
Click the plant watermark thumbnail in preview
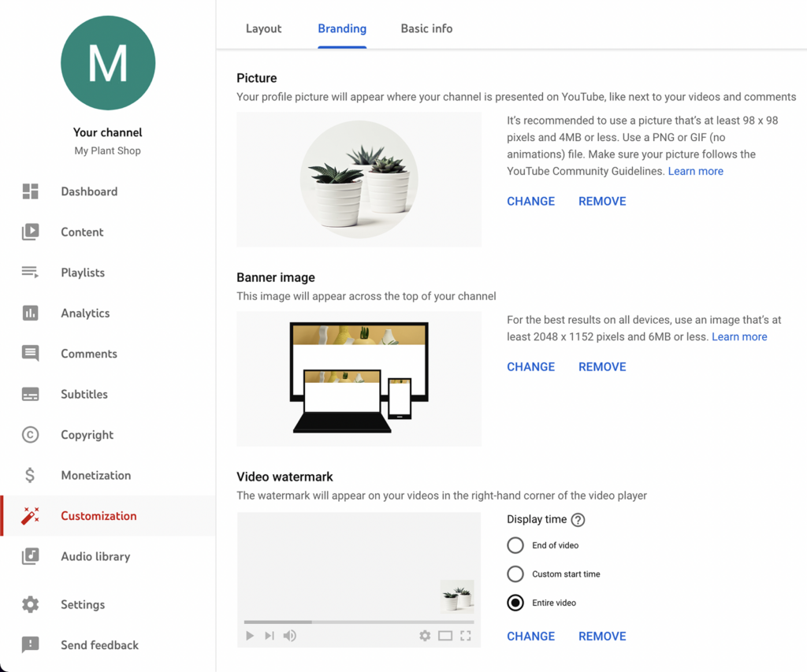(457, 597)
